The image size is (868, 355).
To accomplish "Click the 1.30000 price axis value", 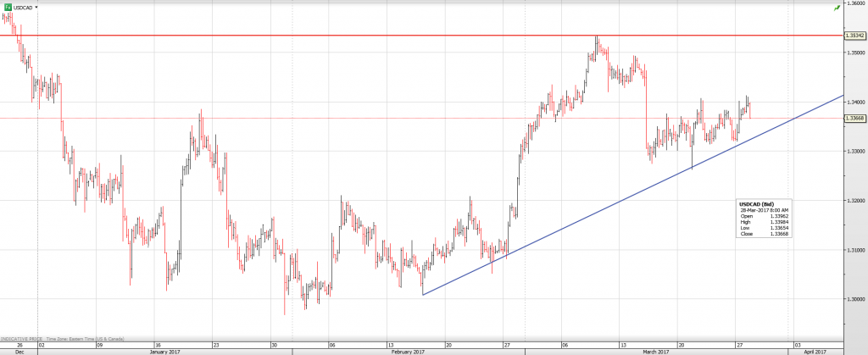I will coord(854,299).
